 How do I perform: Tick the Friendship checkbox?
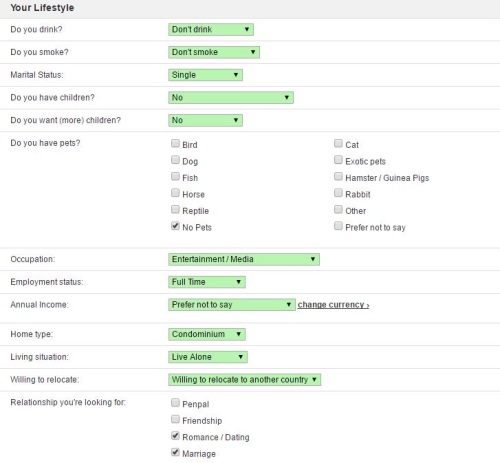[175, 419]
